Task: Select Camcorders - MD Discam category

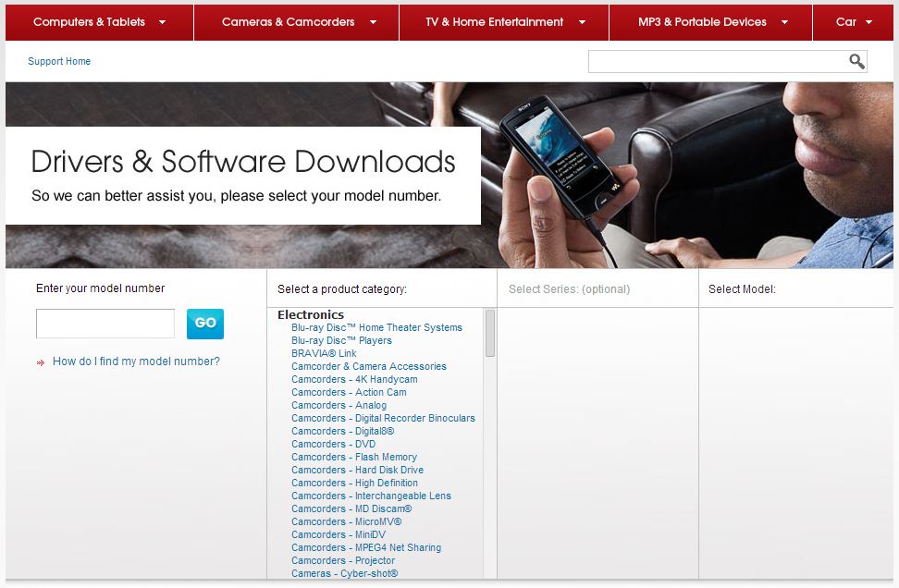Action: click(x=351, y=508)
